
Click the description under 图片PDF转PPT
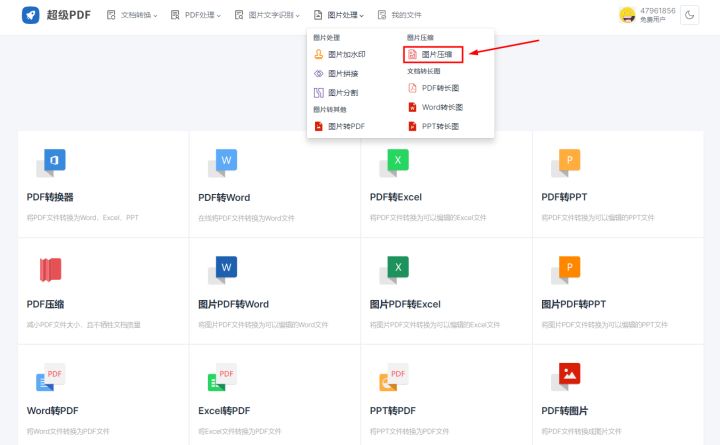point(604,325)
